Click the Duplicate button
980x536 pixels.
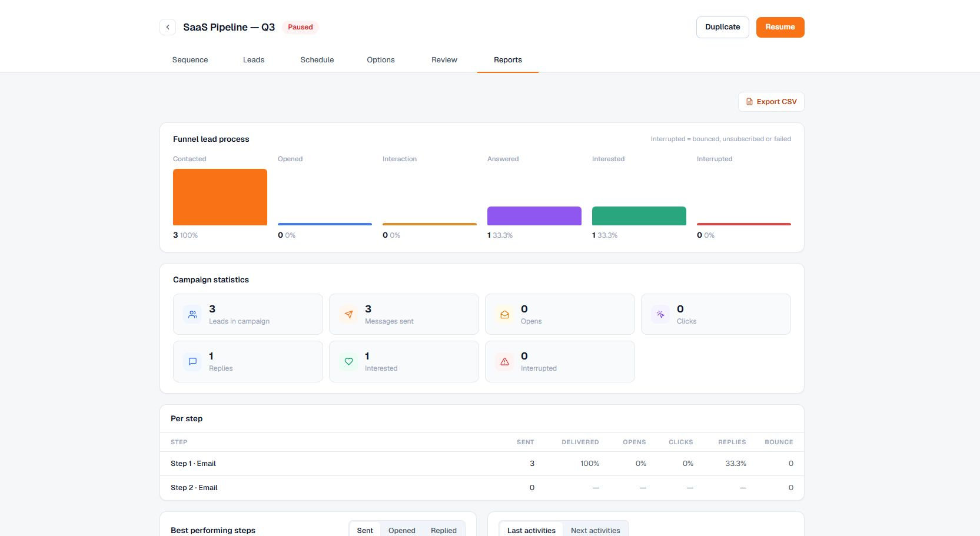pyautogui.click(x=723, y=27)
